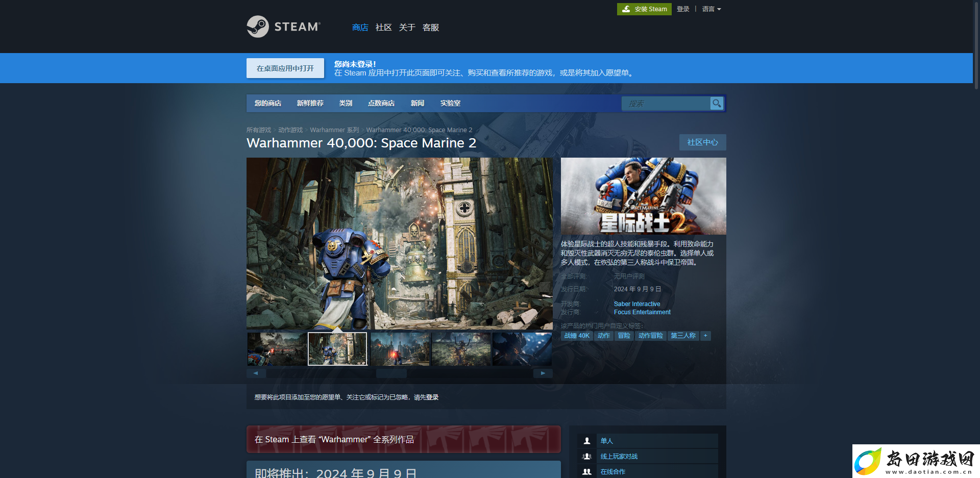The height and width of the screenshot is (478, 980).
Task: Open the 类别 store tab
Action: tap(346, 103)
